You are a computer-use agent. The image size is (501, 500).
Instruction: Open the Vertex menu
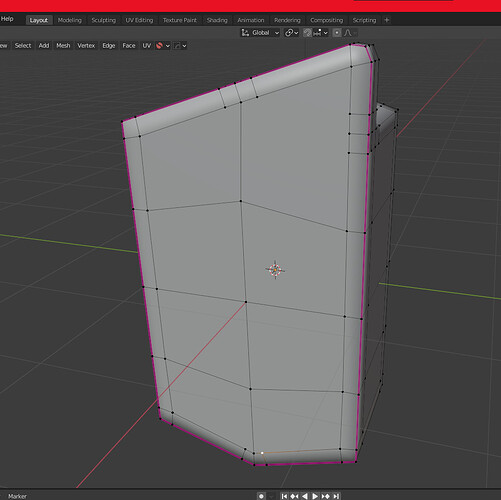coord(86,46)
